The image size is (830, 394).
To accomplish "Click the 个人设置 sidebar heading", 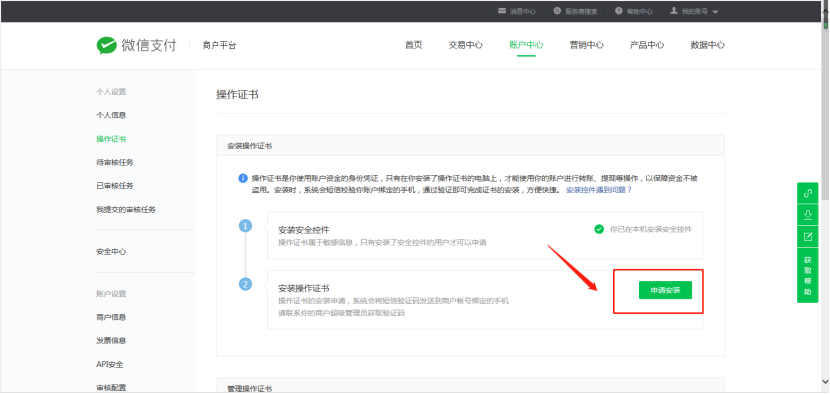I will click(x=111, y=92).
